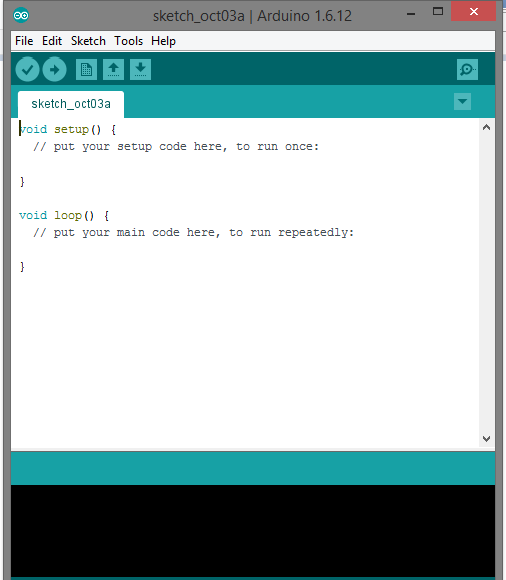
Task: Open the Tools menu
Action: 128,41
